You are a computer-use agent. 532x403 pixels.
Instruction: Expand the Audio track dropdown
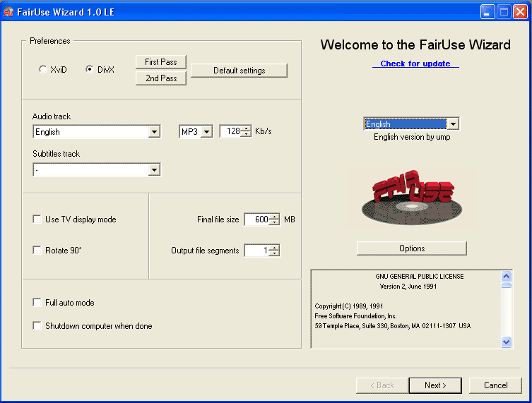coord(155,132)
